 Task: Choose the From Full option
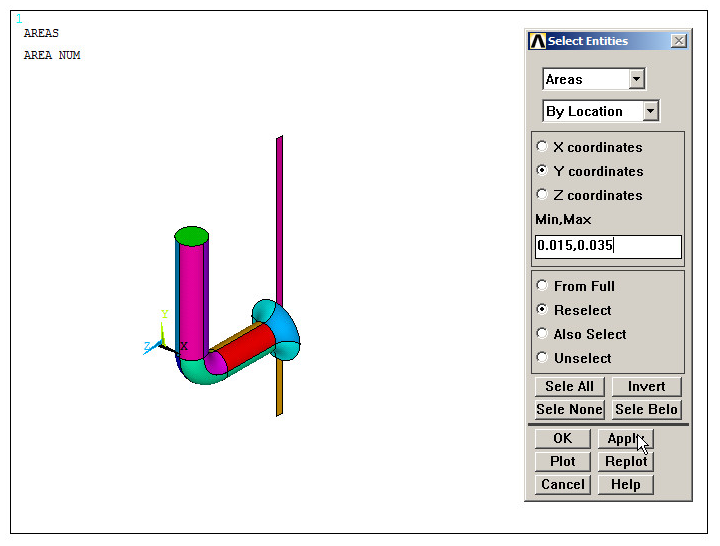[x=542, y=285]
